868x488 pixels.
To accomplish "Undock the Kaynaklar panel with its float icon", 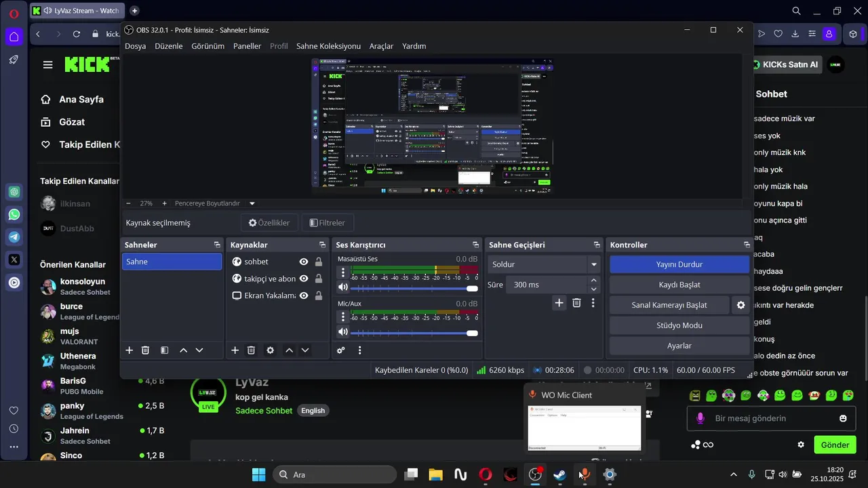I will point(323,245).
